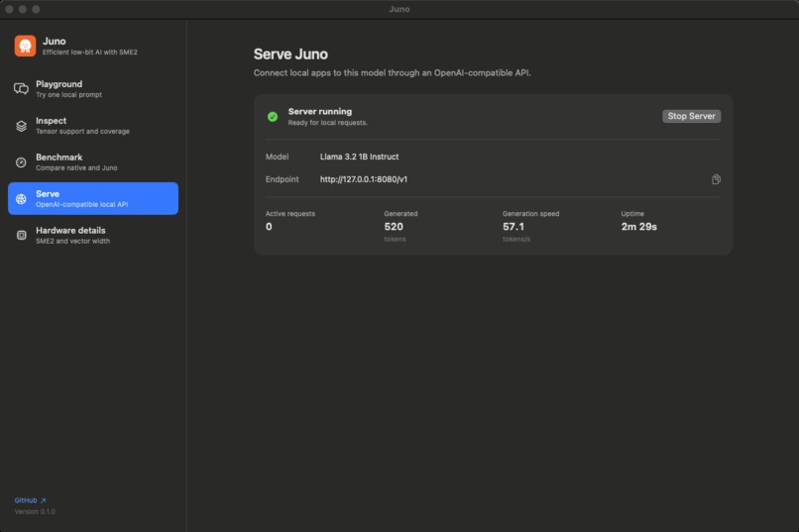Click the Uptime value 2m 29s

pos(639,227)
